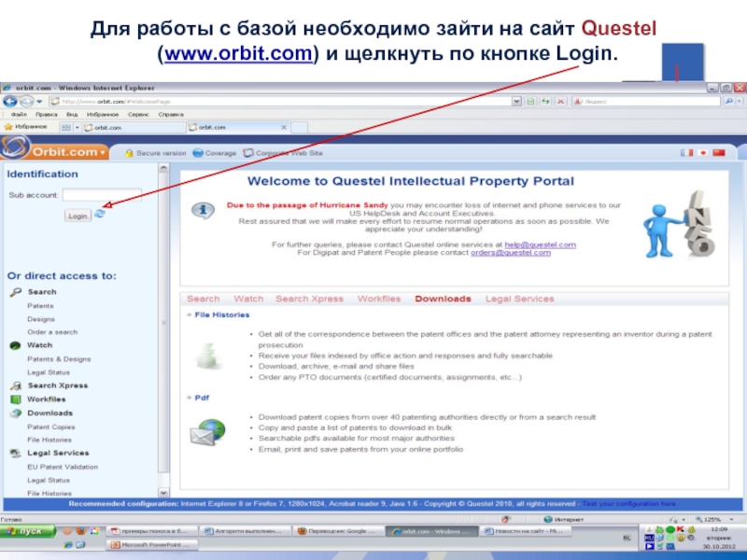Screen dimensions: 747x560
Task: Click the search magnifier icon in browser
Action: (729, 102)
